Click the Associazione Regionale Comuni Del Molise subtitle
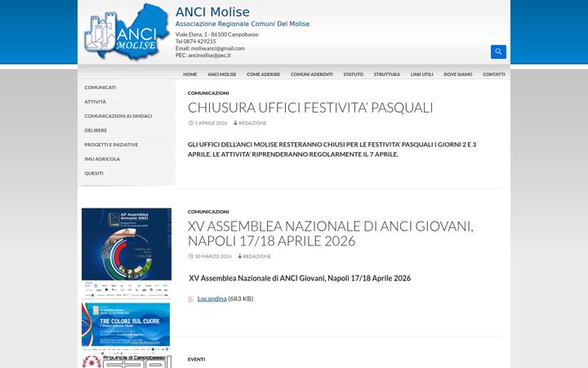 coord(243,24)
